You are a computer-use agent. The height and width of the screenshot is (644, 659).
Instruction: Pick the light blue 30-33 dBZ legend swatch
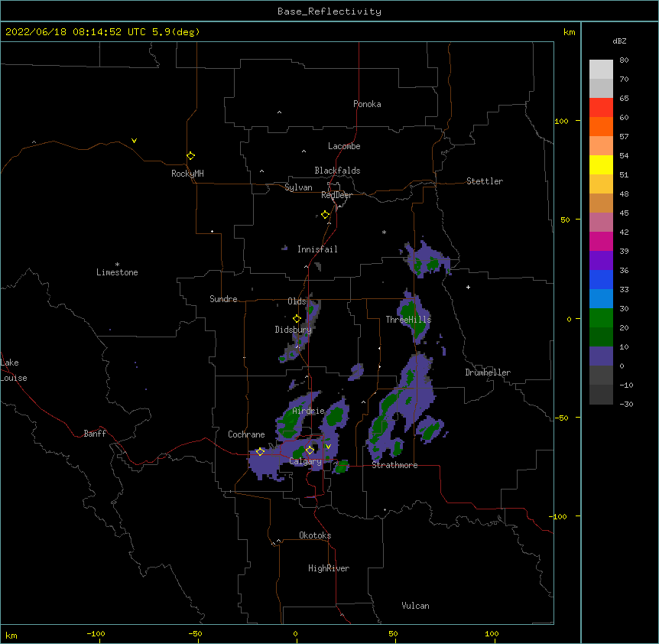tap(601, 299)
